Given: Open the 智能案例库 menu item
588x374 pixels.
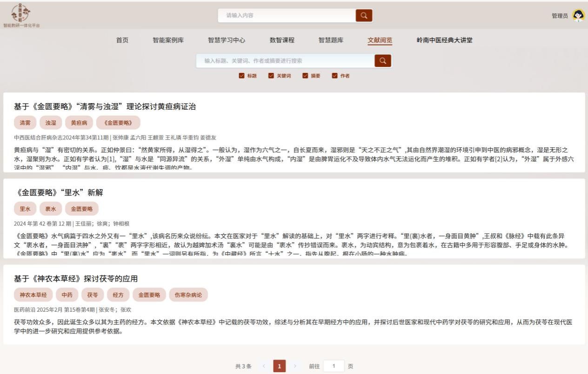Looking at the screenshot, I should [x=168, y=40].
